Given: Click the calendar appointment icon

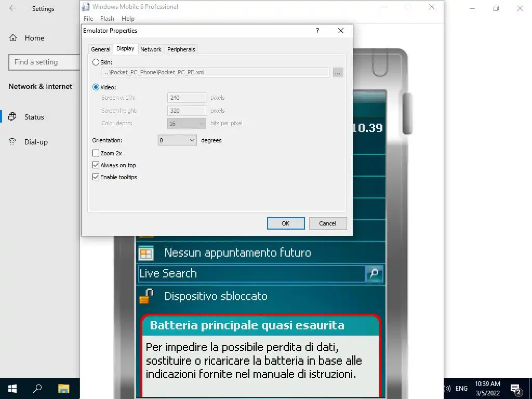Looking at the screenshot, I should point(146,253).
